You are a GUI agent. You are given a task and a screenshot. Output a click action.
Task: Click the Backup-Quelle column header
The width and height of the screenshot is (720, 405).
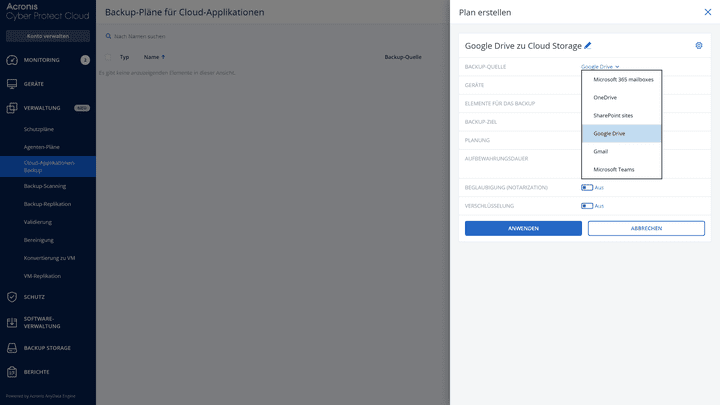point(403,57)
